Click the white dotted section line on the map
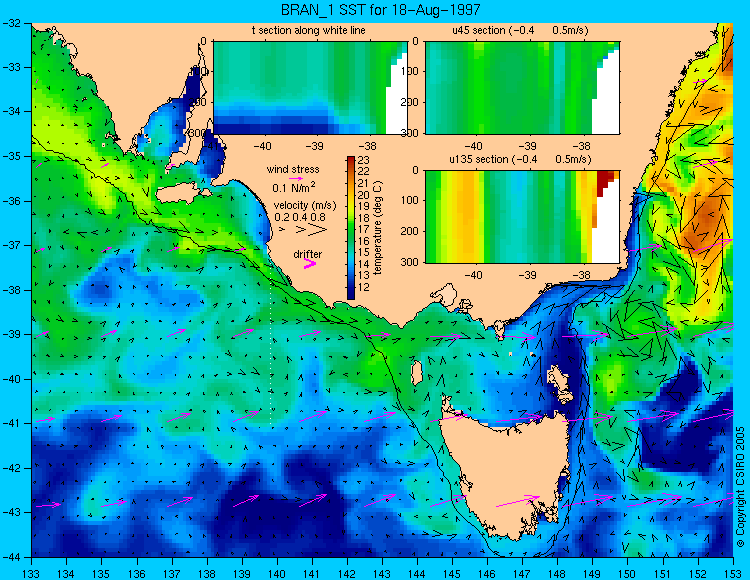 [x=271, y=344]
